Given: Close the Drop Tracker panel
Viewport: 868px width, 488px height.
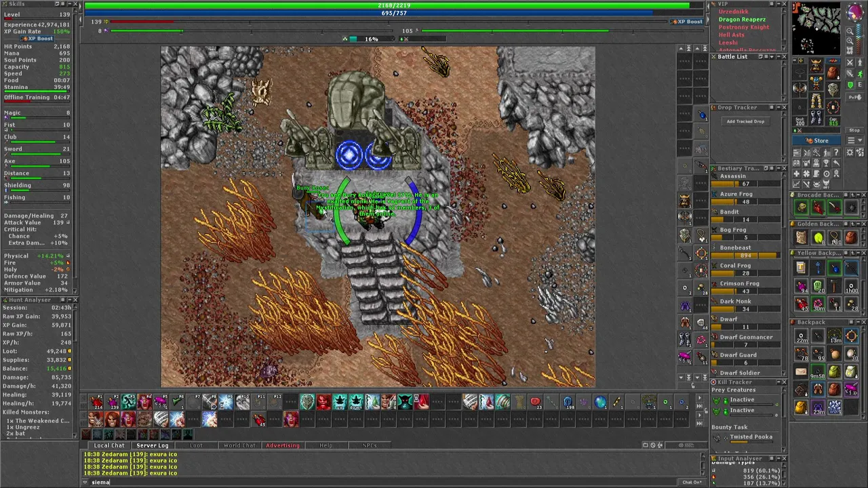Looking at the screenshot, I should point(785,107).
